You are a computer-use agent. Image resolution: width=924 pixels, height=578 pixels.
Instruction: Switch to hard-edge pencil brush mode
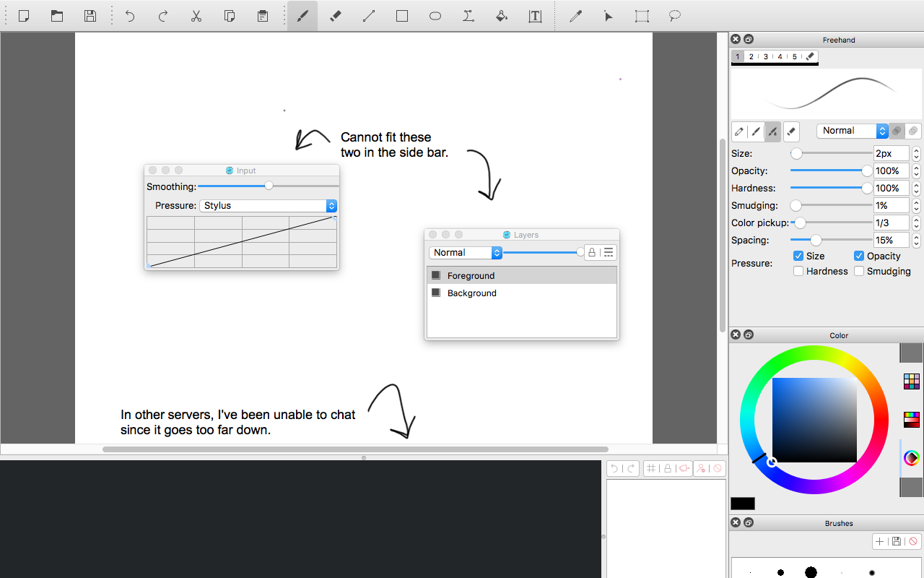(x=739, y=131)
